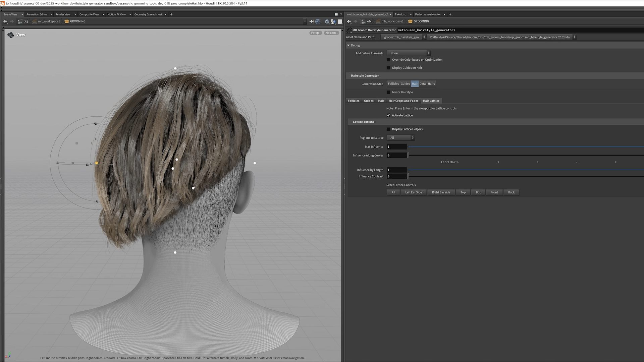Open the radial menu icon in the toolbar
This screenshot has width=644, height=362.
coord(317,21)
